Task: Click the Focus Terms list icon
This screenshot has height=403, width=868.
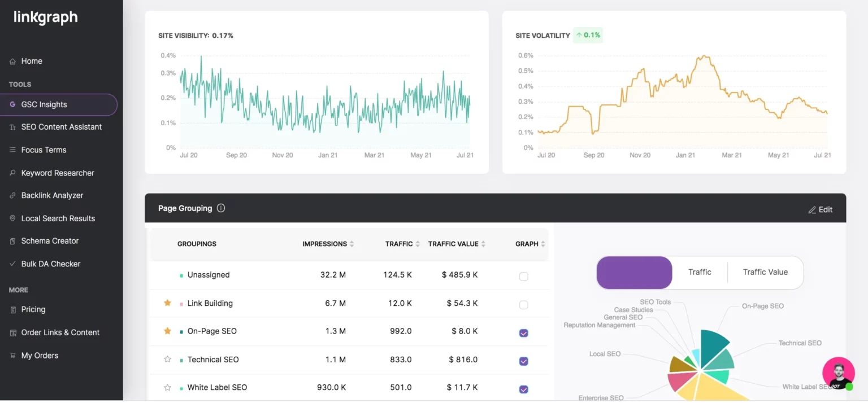Action: coord(12,150)
